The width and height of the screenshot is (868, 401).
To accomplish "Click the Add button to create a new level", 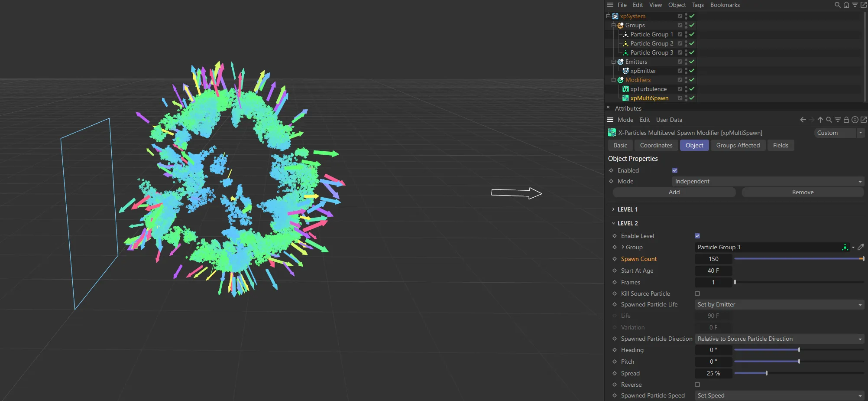I will (x=674, y=192).
